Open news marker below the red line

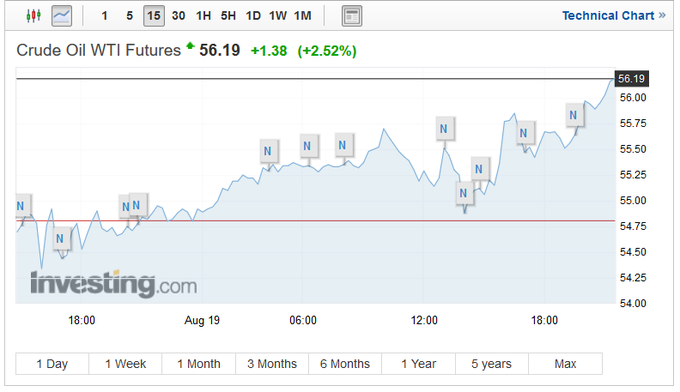point(61,238)
